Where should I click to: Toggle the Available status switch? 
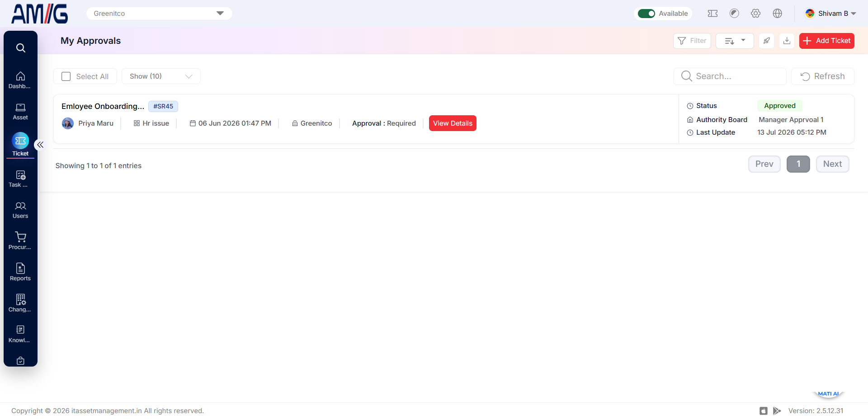click(x=646, y=14)
